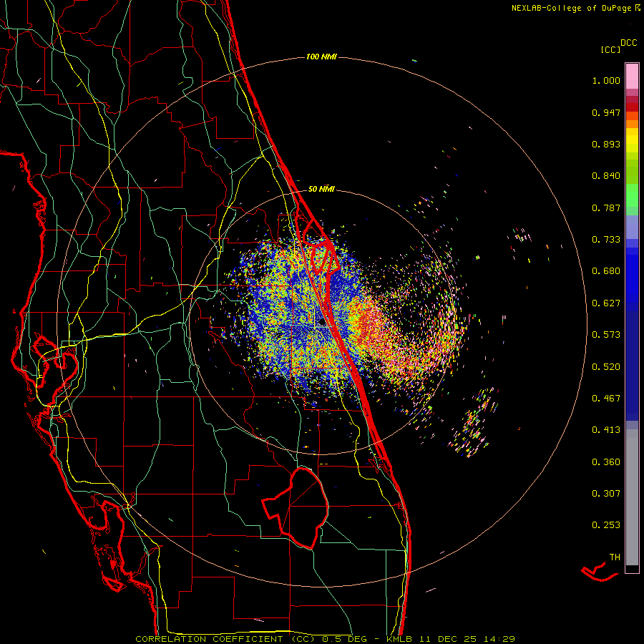Click the 0.307 scale value
Screen dimensions: 644x644
[x=606, y=494]
